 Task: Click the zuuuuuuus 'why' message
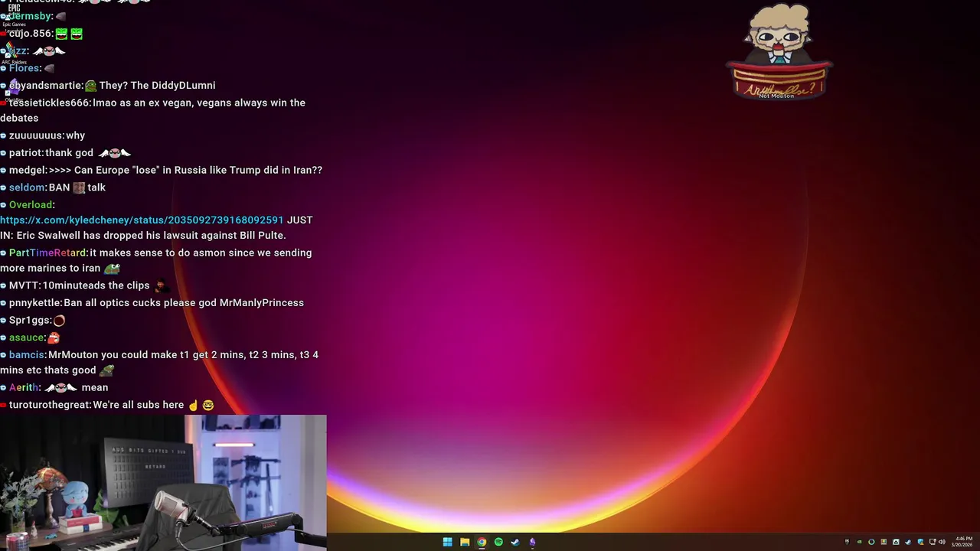(x=43, y=135)
